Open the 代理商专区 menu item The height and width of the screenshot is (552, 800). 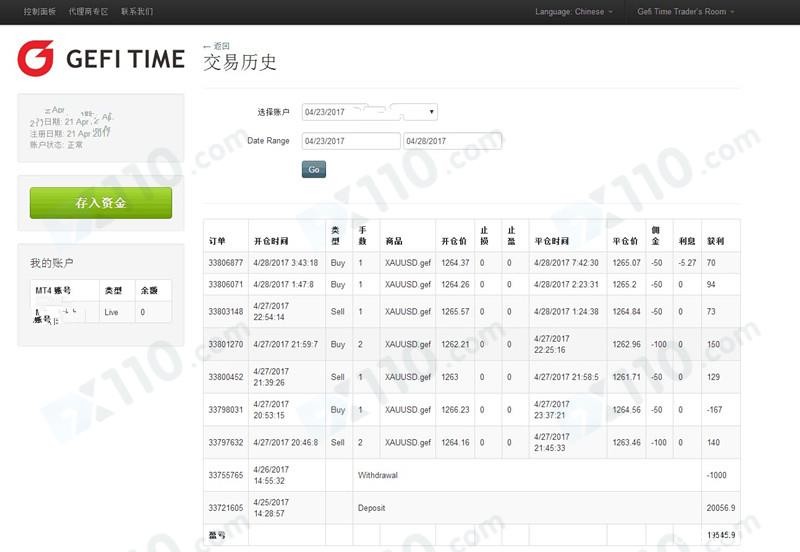click(x=88, y=11)
